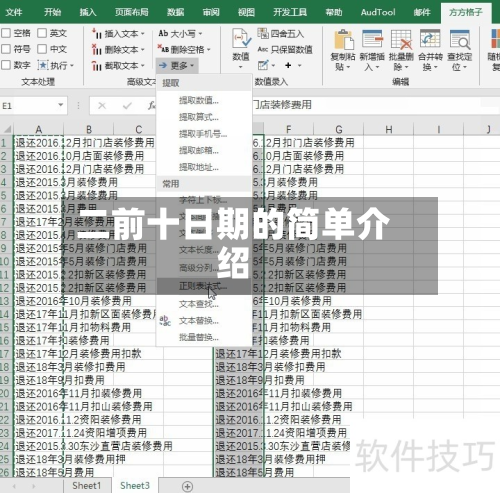Select 提取数值 menu item
Viewport: 500px width, 493px height.
(x=203, y=100)
